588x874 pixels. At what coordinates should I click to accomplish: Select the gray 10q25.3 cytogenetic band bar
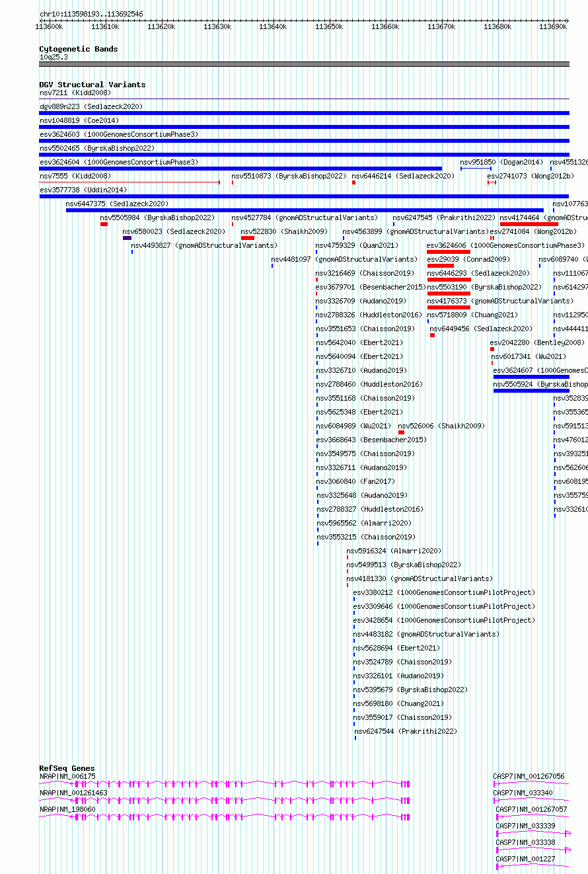(304, 64)
